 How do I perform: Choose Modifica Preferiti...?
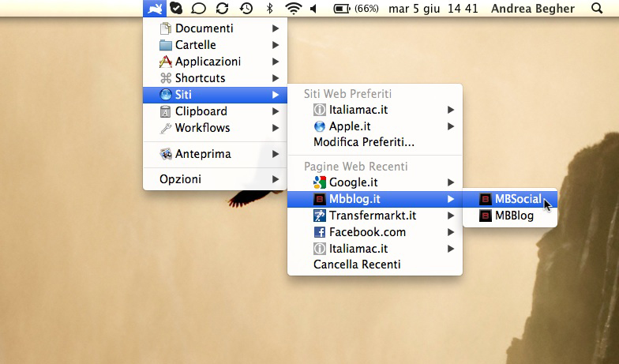click(374, 142)
